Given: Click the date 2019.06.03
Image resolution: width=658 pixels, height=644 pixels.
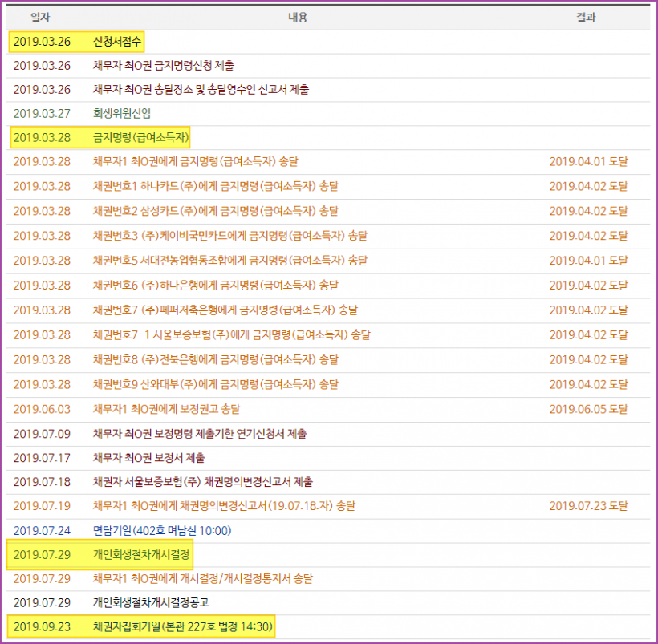Looking at the screenshot, I should click(x=42, y=409).
